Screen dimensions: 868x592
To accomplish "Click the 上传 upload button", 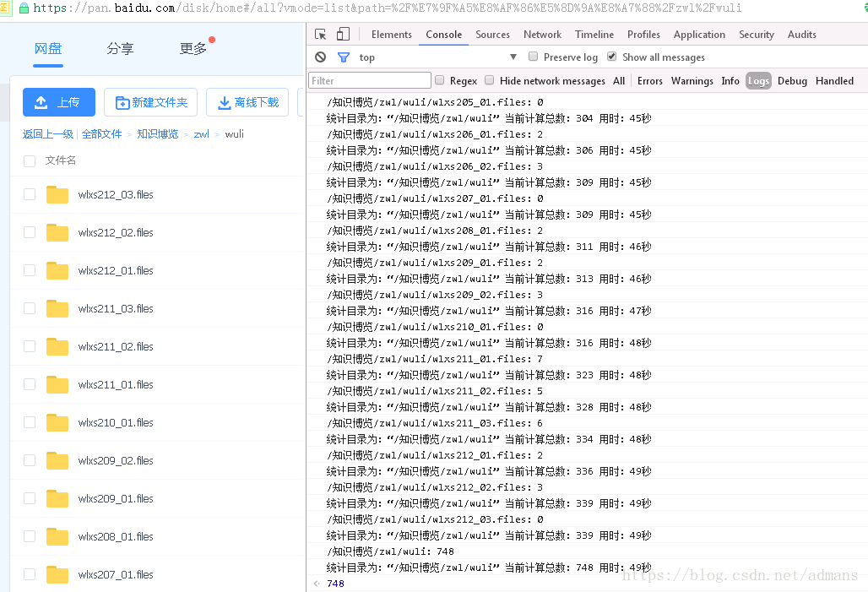I will [x=58, y=102].
